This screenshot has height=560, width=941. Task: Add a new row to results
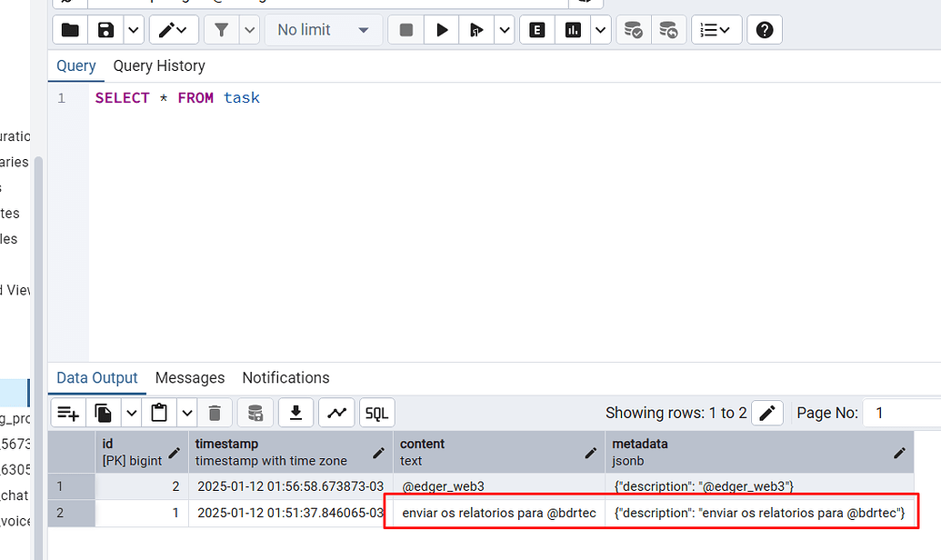click(x=67, y=412)
